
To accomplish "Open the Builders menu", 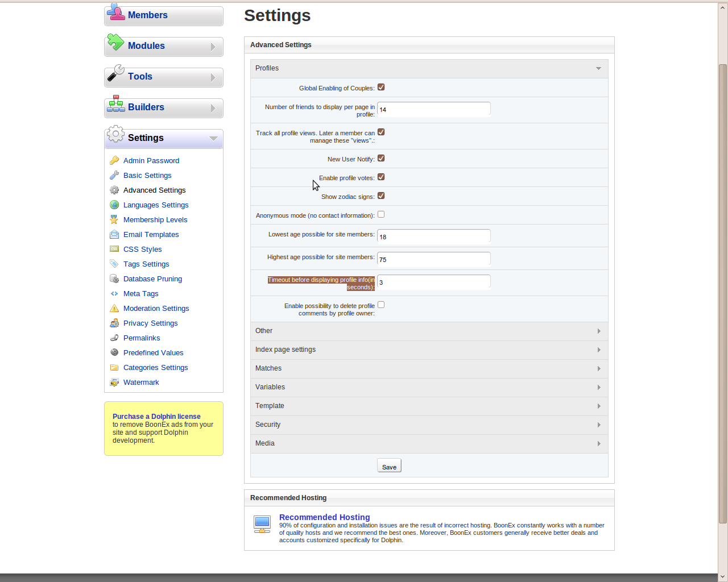I will click(164, 107).
